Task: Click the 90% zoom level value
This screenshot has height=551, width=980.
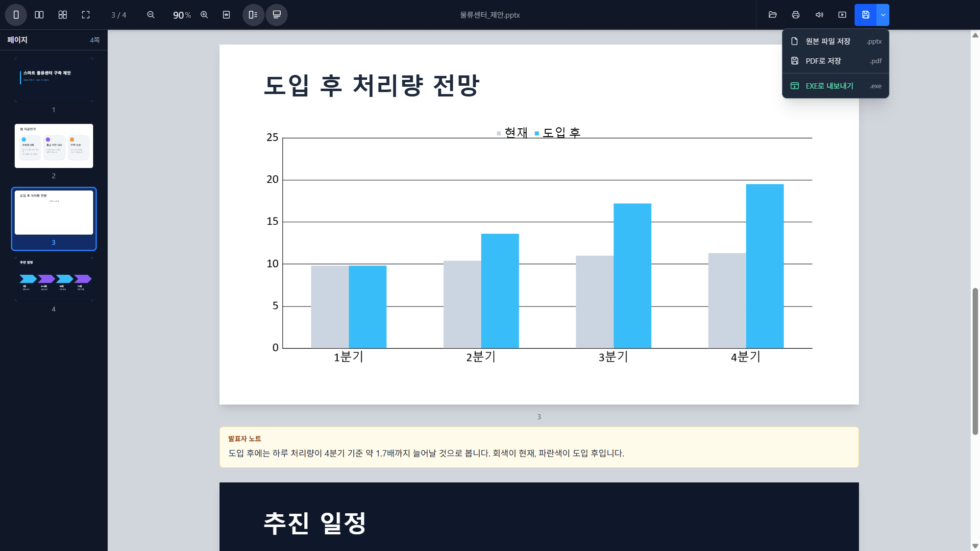Action: tap(182, 15)
